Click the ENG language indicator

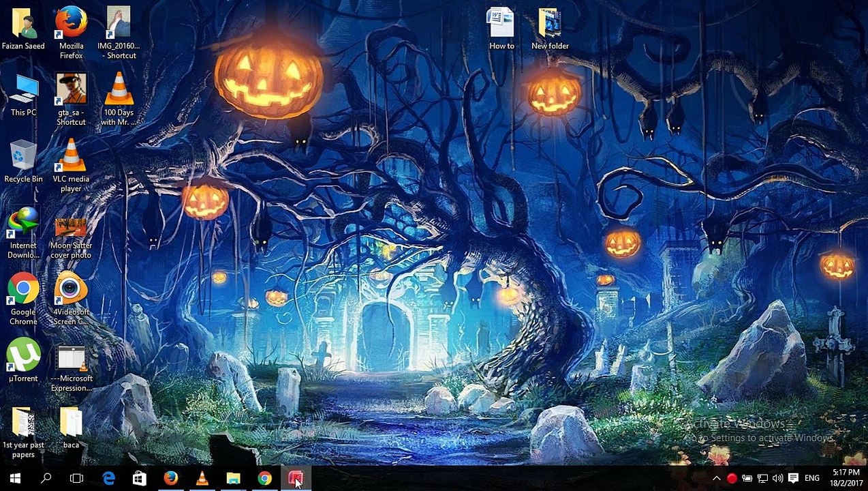[x=812, y=479]
